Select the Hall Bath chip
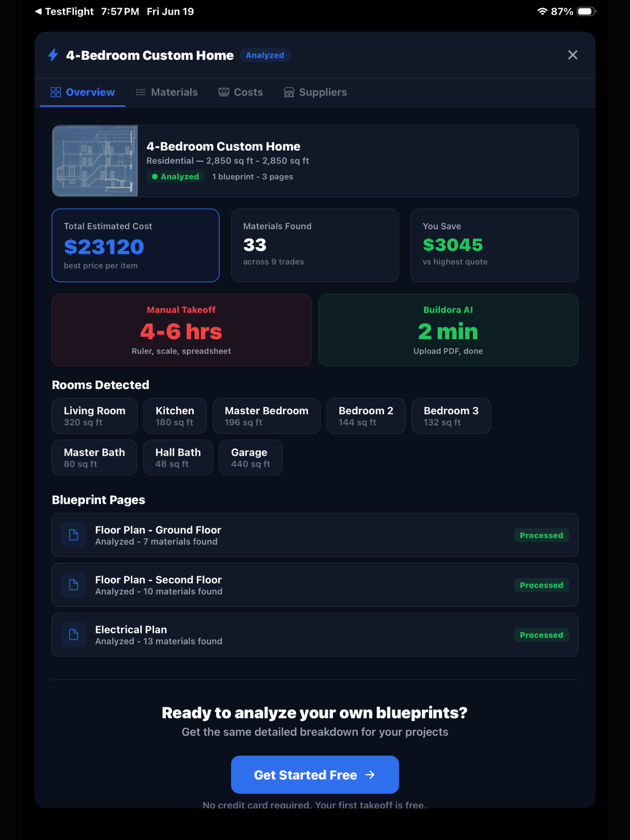The image size is (630, 840). [x=178, y=458]
